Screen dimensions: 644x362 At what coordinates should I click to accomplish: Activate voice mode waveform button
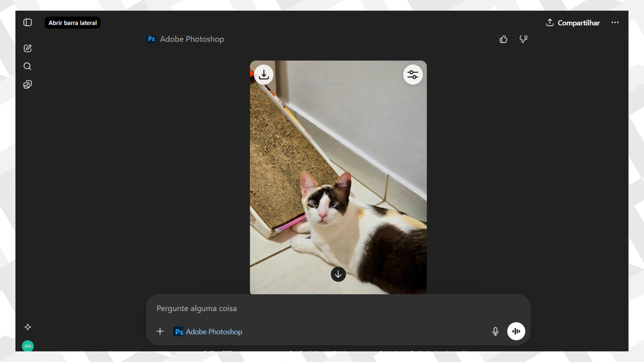(x=516, y=331)
